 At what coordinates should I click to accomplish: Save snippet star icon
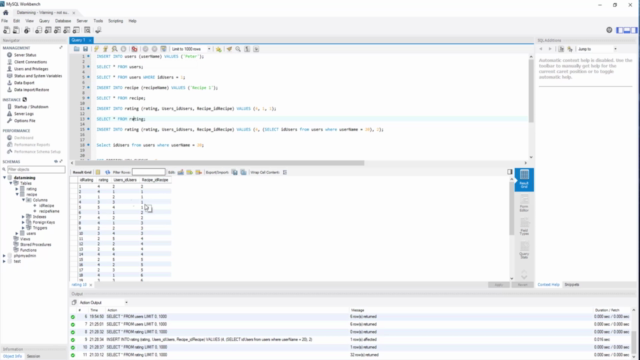pyautogui.click(x=219, y=49)
